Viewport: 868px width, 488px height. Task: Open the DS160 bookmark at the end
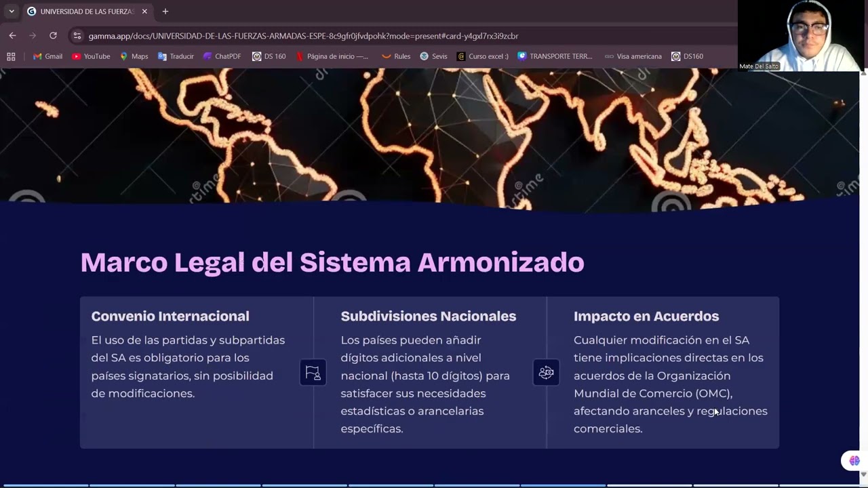pyautogui.click(x=687, y=56)
